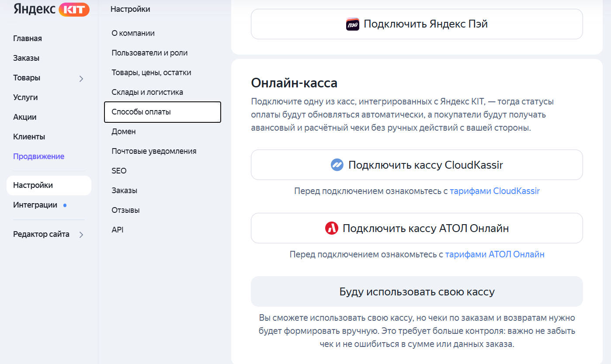
Task: Open Главная in the sidebar
Action: 28,38
